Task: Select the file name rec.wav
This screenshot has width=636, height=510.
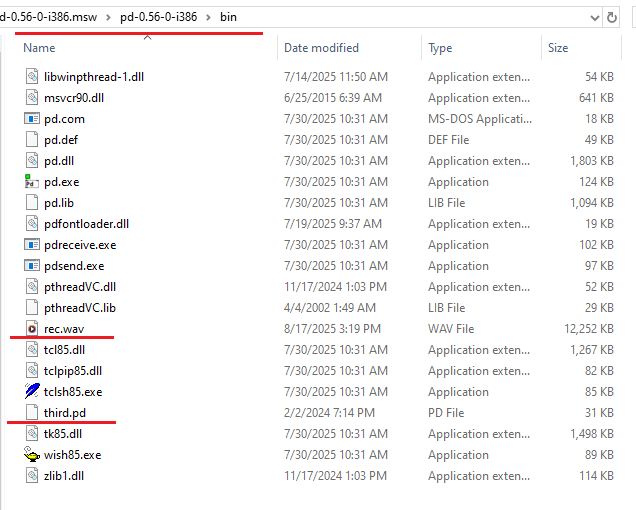Action: coord(64,329)
